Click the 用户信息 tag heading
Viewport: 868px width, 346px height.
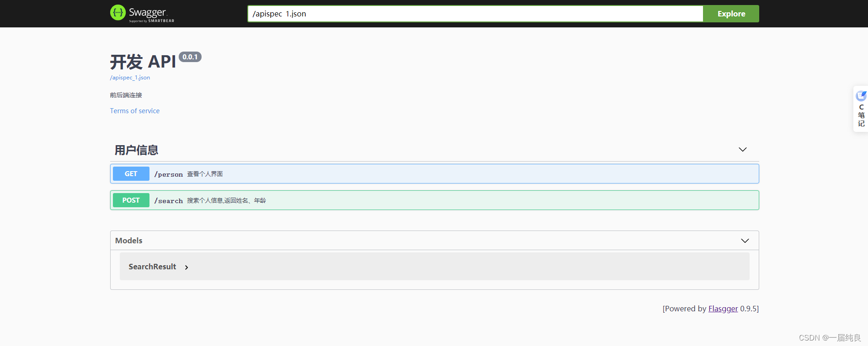(136, 150)
